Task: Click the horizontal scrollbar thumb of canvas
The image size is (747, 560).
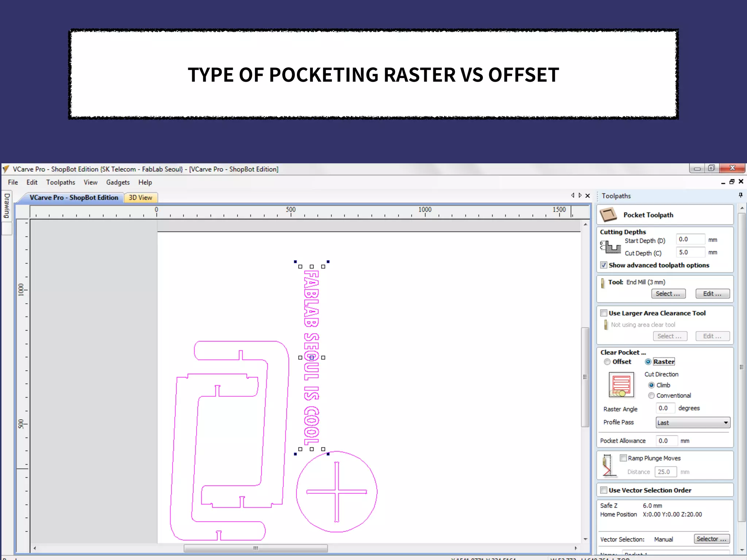Action: tap(255, 548)
